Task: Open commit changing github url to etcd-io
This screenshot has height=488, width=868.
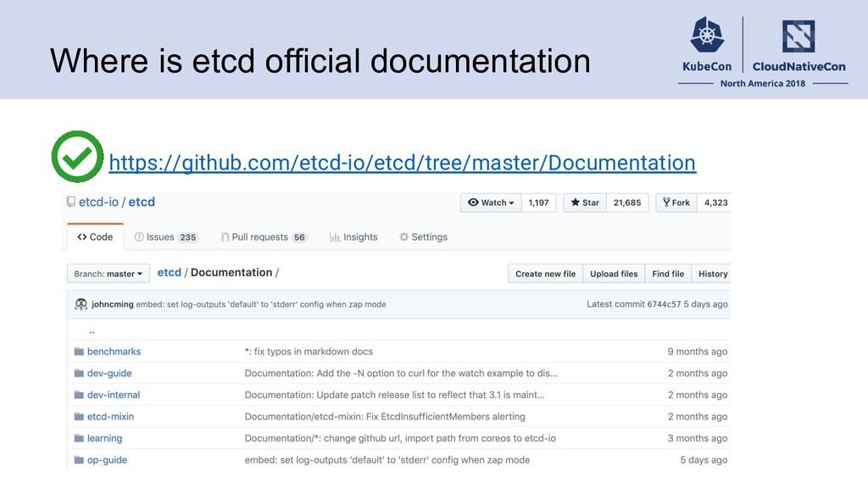Action: point(400,438)
